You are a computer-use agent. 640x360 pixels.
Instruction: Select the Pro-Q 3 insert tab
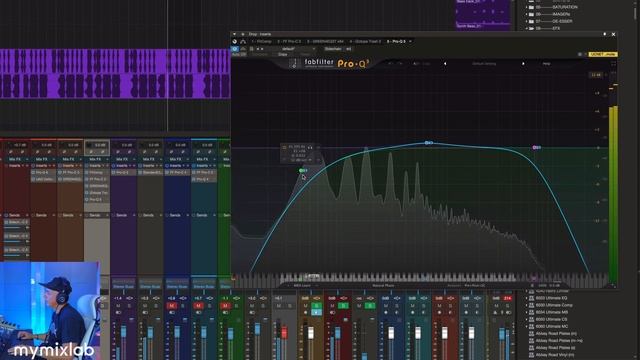point(396,41)
